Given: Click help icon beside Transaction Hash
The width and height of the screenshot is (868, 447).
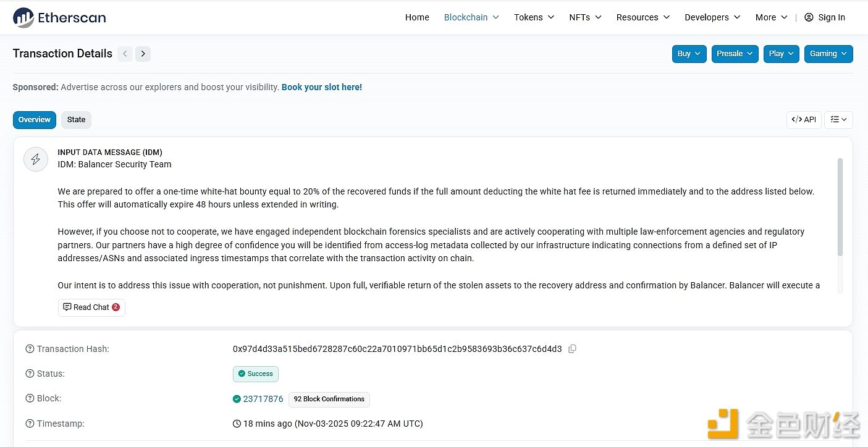Looking at the screenshot, I should click(x=30, y=349).
